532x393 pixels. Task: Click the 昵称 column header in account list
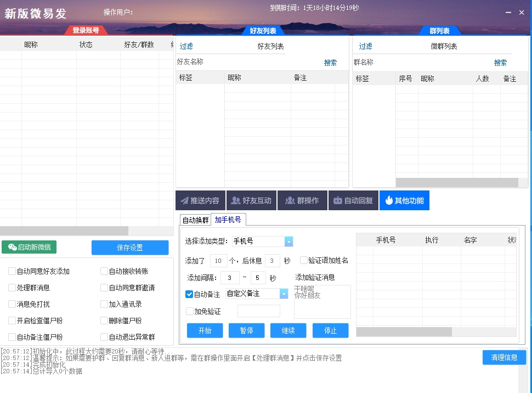pyautogui.click(x=31, y=44)
